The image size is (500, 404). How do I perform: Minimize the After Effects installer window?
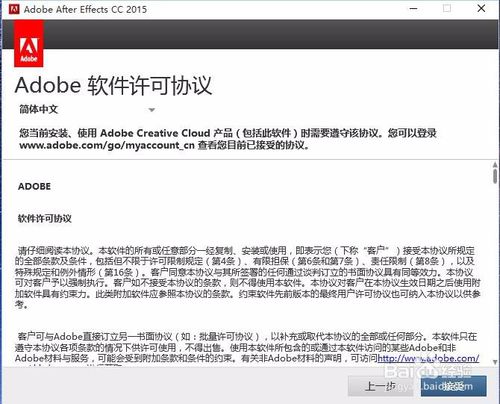click(414, 9)
